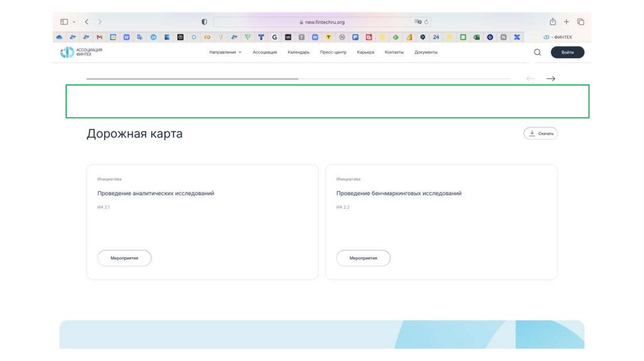The height and width of the screenshot is (361, 644).
Task: Open the blue X-shaped Confluence bookmark
Action: tap(517, 37)
